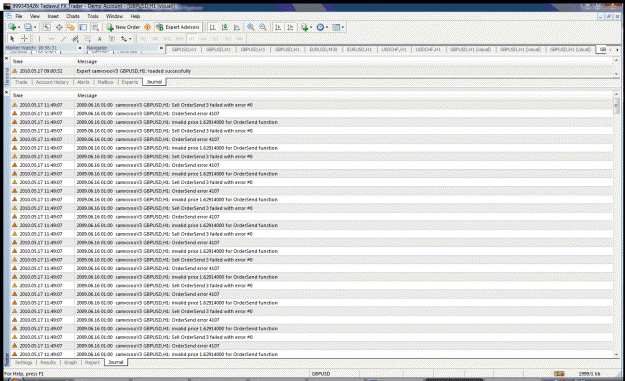This screenshot has width=625, height=381.
Task: Switch to the H4 timeframe
Action: click(x=204, y=39)
